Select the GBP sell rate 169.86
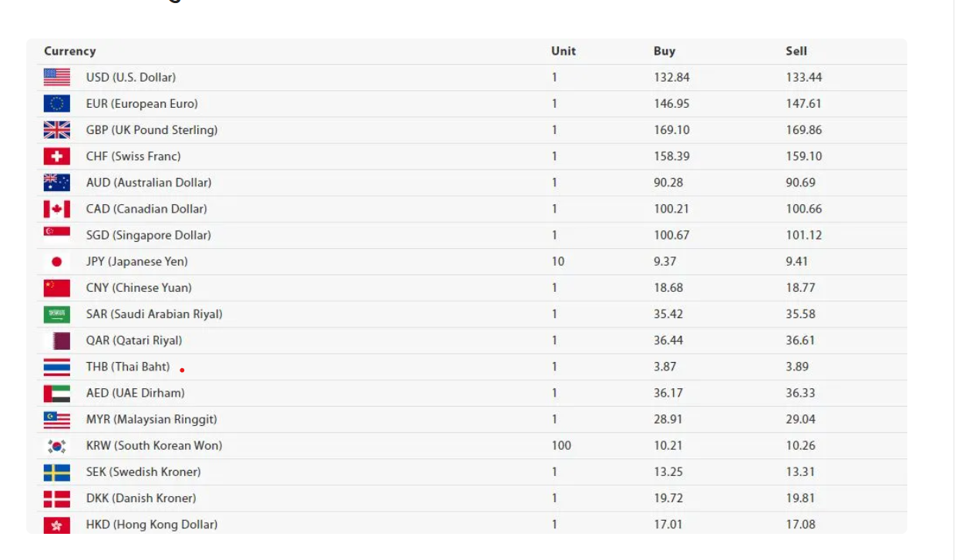This screenshot has height=560, width=979. pos(804,129)
